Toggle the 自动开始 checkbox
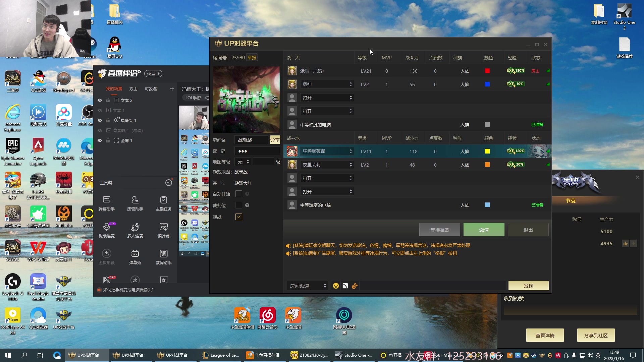The image size is (644, 362). coord(239,194)
